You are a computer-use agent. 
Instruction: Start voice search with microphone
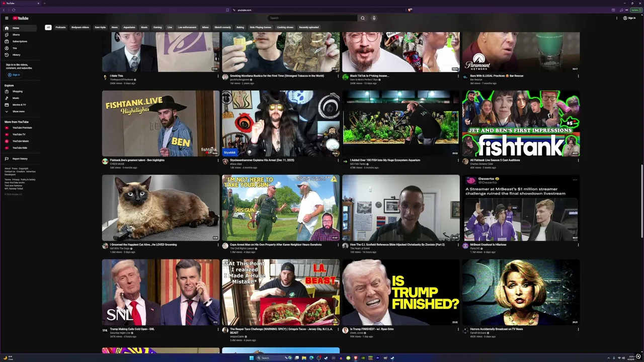tap(374, 18)
